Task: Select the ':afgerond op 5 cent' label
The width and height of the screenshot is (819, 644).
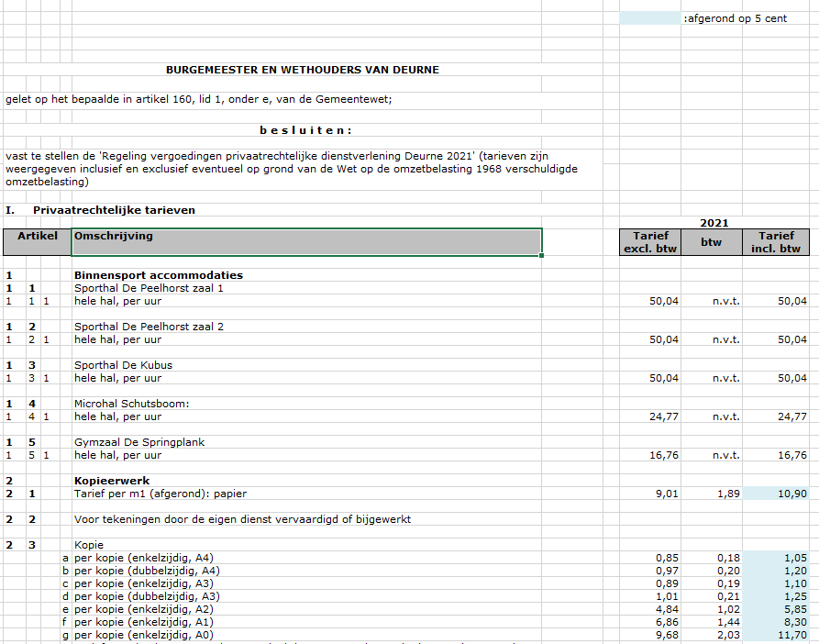Action: point(735,18)
